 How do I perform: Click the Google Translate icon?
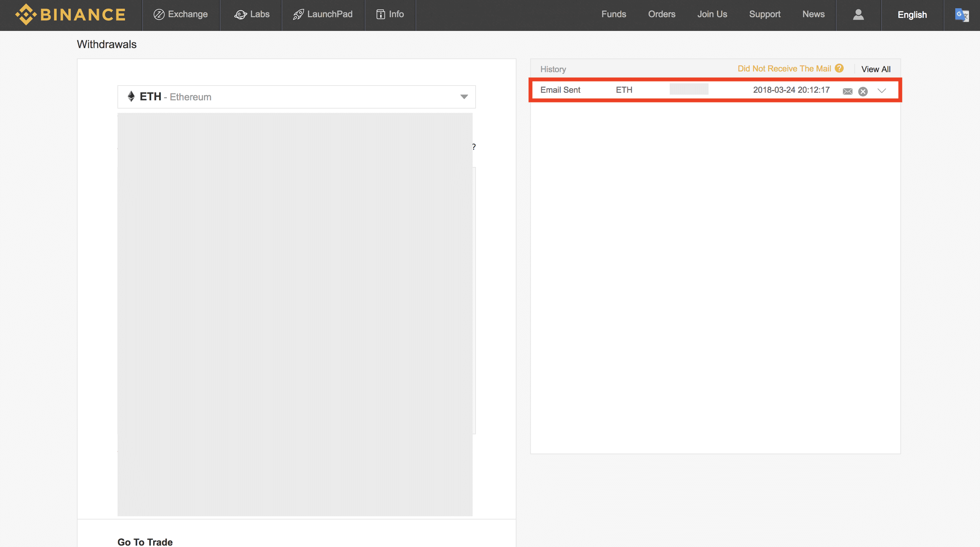[961, 15]
